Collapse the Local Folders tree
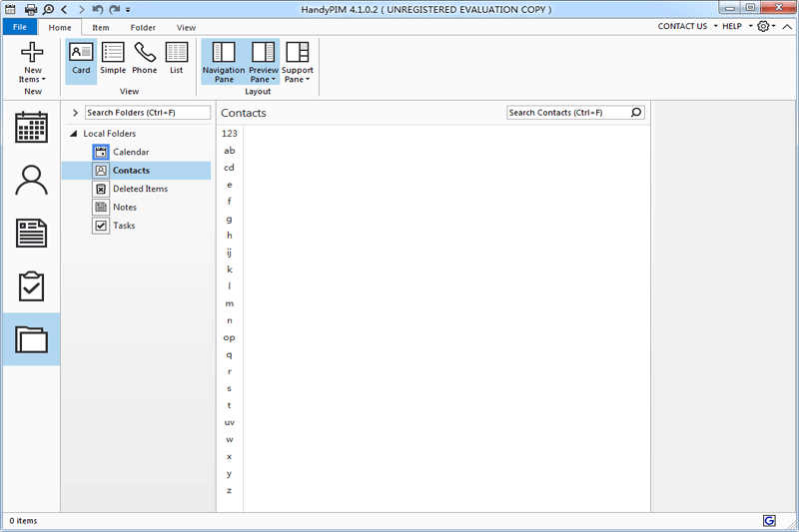Viewport: 799px width, 532px height. (x=73, y=134)
